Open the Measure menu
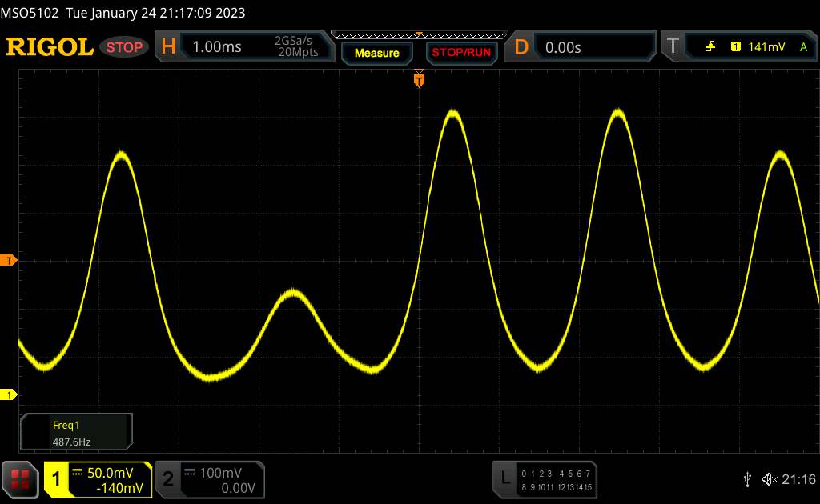Viewport: 820px width, 504px height. pyautogui.click(x=377, y=53)
